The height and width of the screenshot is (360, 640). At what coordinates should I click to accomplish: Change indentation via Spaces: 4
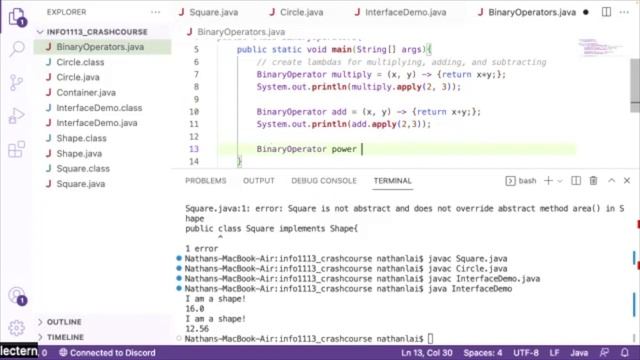(483, 353)
